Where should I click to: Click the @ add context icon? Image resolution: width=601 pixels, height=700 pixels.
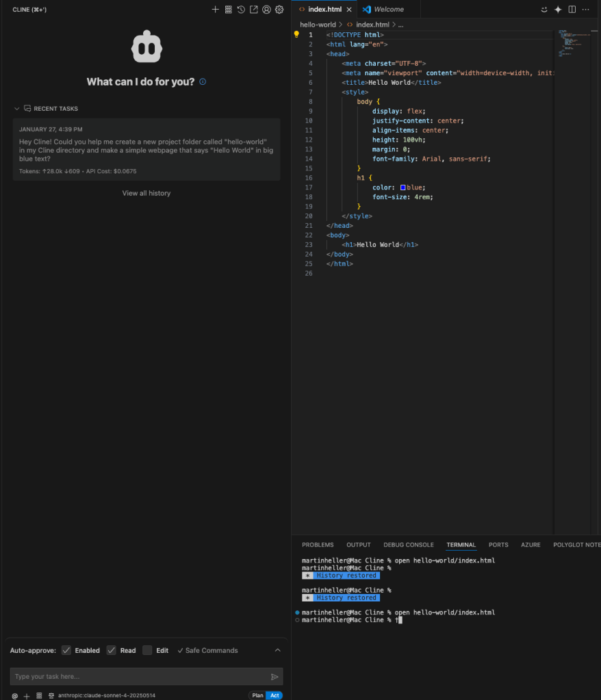click(14, 695)
